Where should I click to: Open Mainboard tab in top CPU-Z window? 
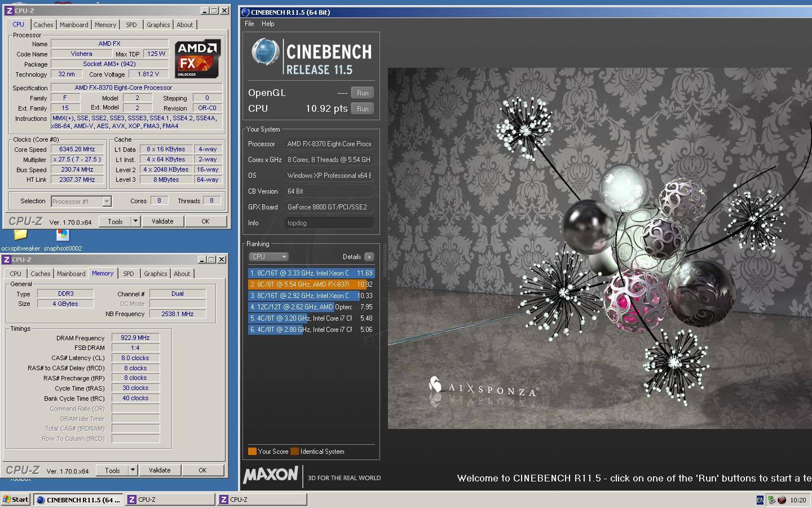click(x=74, y=25)
